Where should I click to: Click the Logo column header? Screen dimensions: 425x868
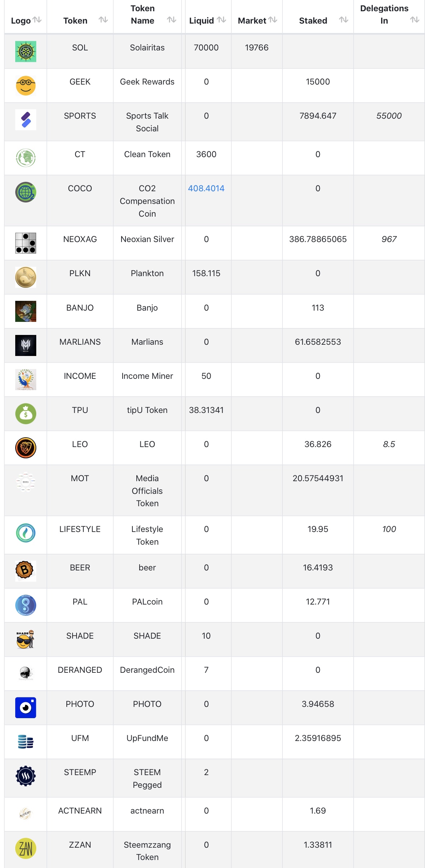coord(21,21)
